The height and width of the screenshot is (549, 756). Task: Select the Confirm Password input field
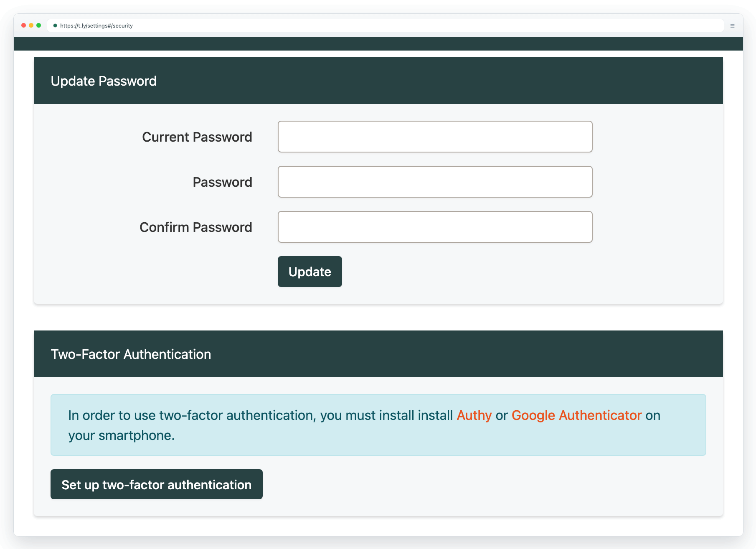tap(435, 227)
